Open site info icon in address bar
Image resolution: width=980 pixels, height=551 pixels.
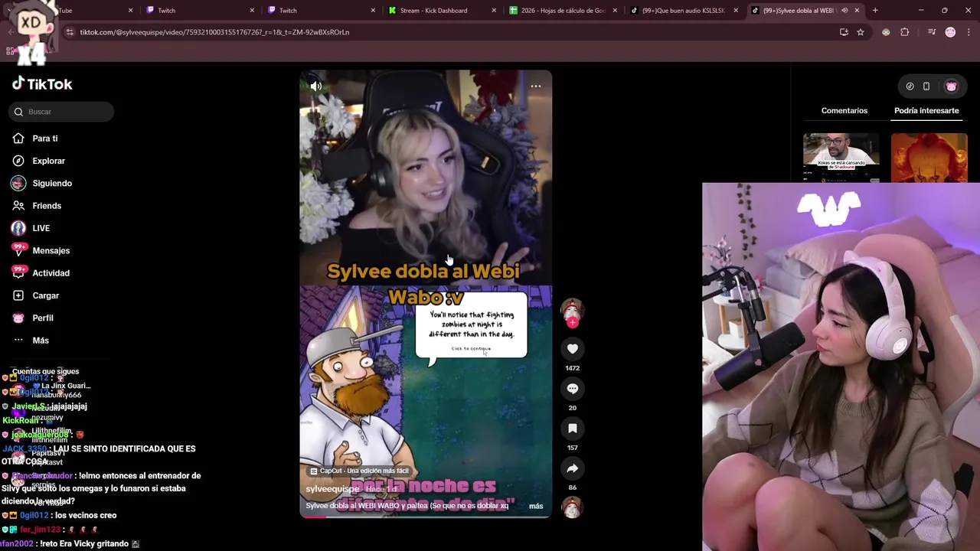(70, 32)
